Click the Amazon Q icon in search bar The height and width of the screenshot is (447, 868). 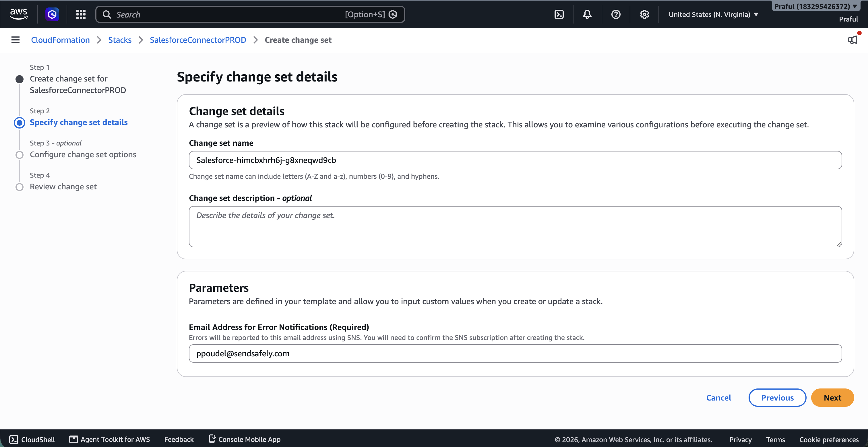coord(393,14)
